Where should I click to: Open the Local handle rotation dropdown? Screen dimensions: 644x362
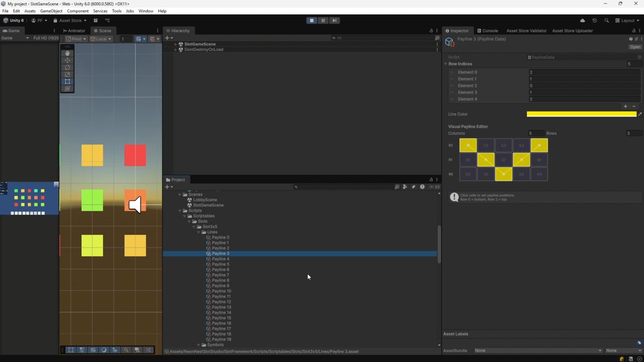(101, 39)
